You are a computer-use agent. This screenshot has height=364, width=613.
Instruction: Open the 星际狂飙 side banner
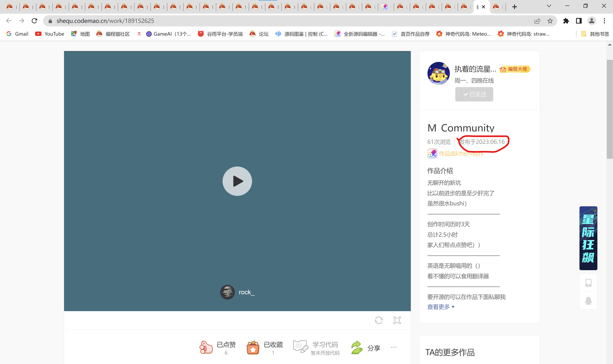tap(588, 238)
